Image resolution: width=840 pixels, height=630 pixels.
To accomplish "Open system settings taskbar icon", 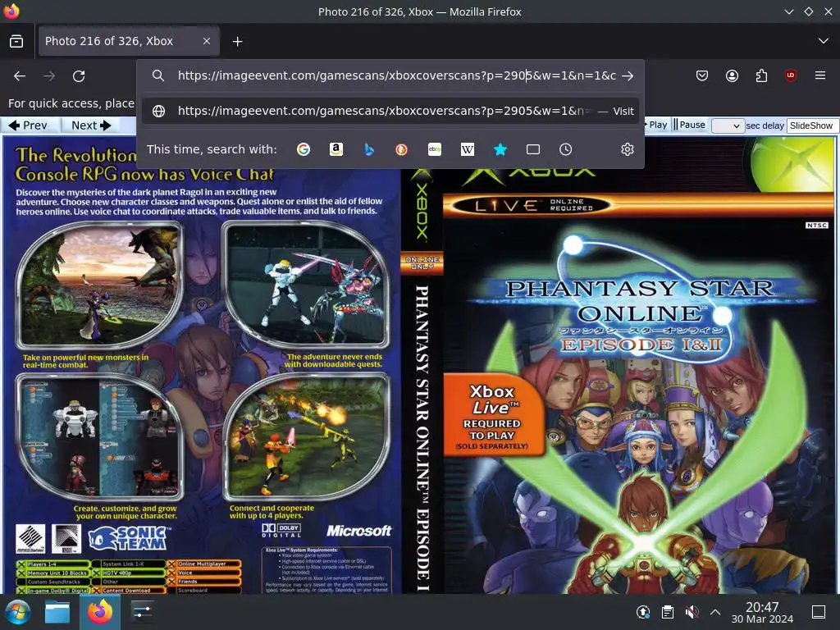I will 142,612.
